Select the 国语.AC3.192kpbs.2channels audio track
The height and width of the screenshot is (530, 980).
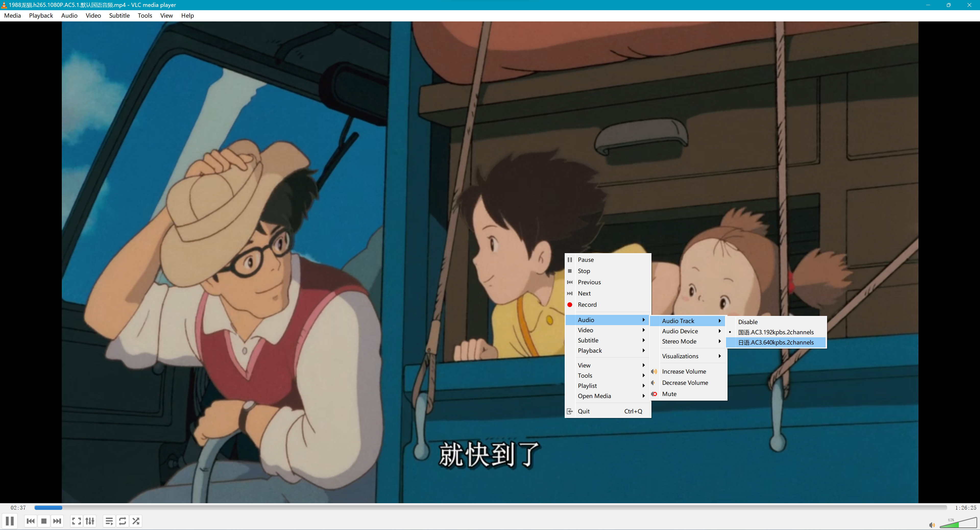(776, 332)
